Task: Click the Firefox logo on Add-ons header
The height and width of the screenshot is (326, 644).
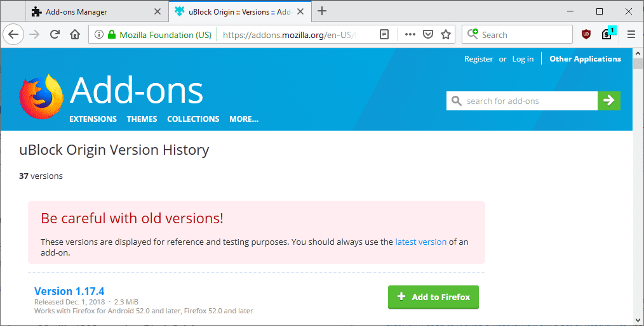Action: coord(41,96)
